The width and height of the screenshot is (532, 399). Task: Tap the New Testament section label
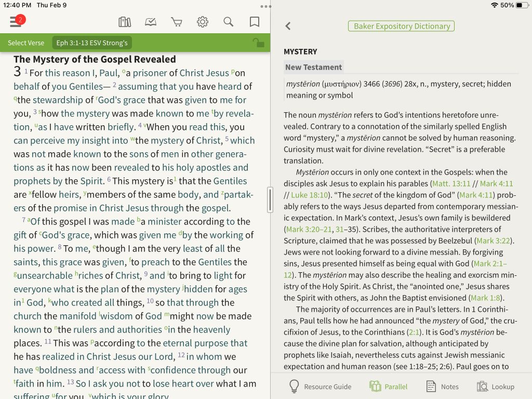click(313, 67)
